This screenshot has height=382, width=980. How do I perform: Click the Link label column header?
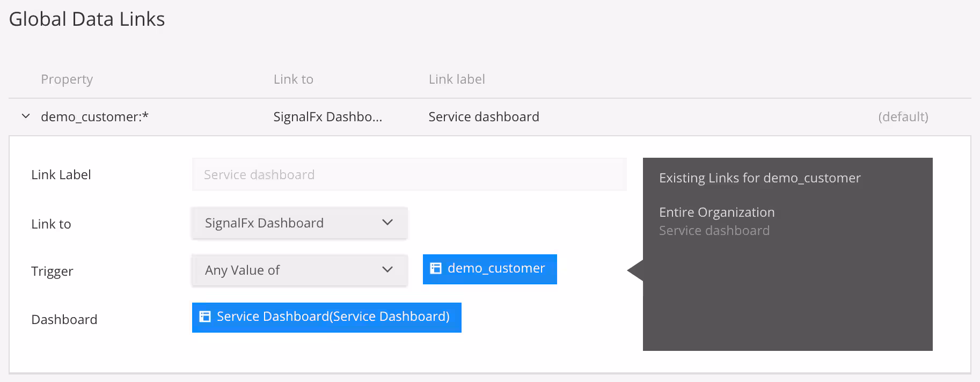[456, 79]
